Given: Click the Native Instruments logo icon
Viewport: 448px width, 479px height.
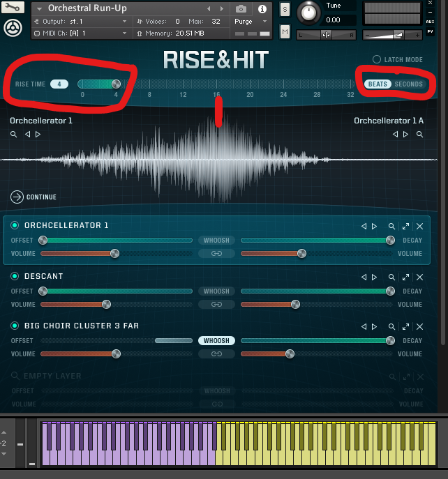Looking at the screenshot, I should click(13, 28).
